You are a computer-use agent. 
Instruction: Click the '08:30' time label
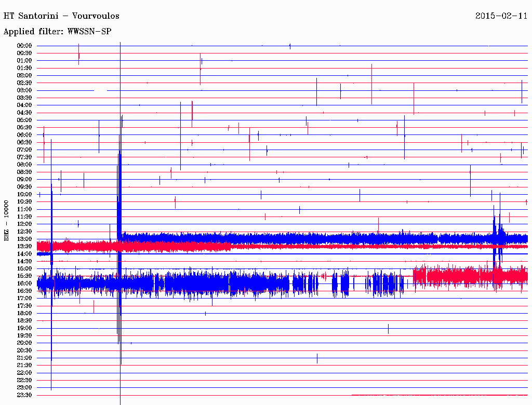coord(24,172)
